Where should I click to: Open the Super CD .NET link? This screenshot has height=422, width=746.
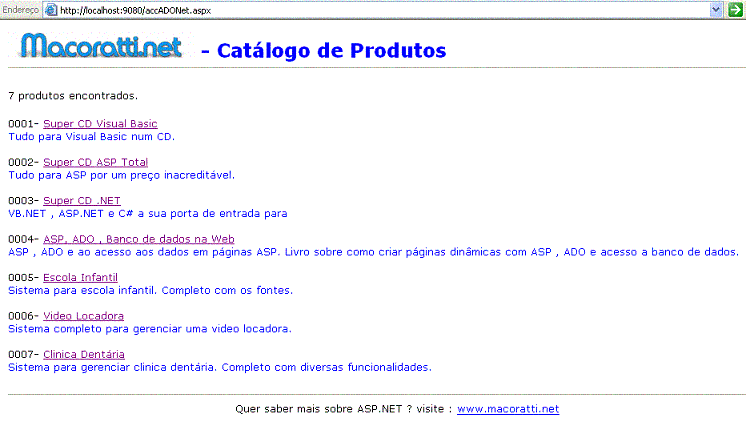tap(82, 201)
